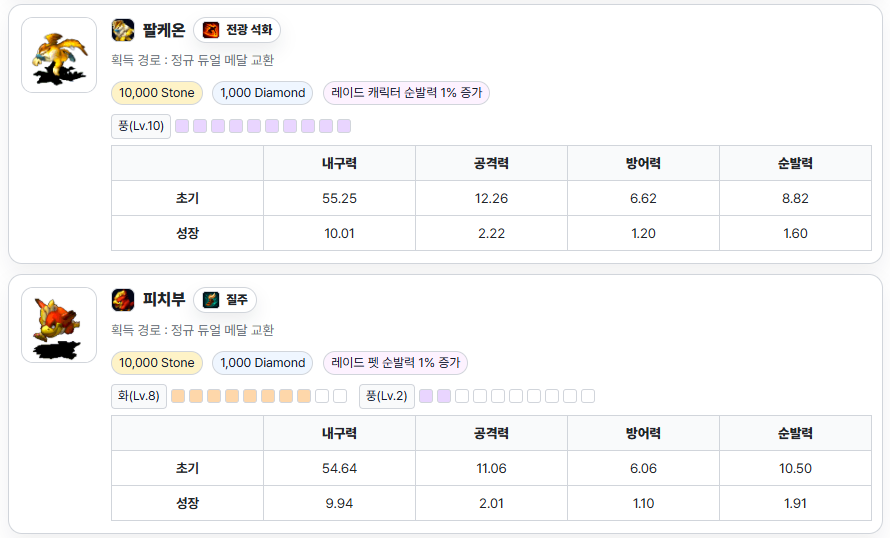Click 팔케온's 10,000 Stone cost tag
The width and height of the screenshot is (890, 538).
tap(157, 93)
